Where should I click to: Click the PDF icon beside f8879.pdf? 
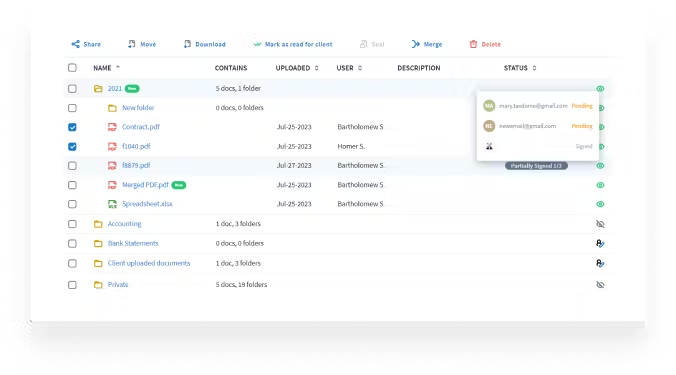[112, 166]
